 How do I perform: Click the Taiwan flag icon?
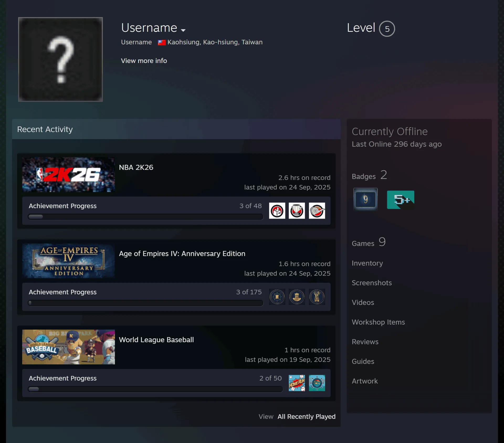tap(162, 43)
